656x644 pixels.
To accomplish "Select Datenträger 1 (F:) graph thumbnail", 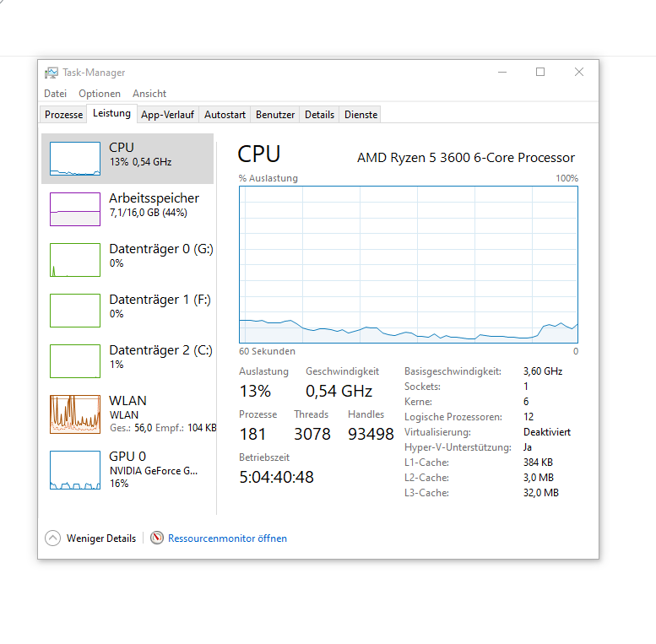I will tap(75, 311).
